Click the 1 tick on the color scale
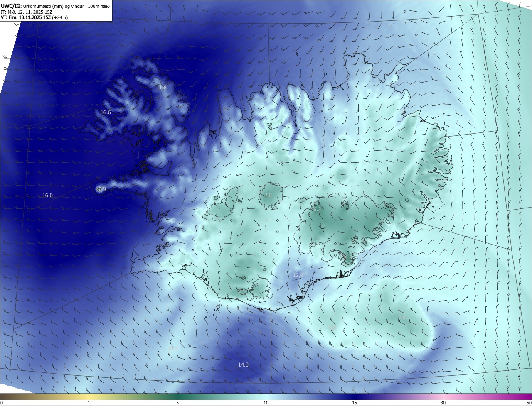Viewport: 532px width, 406px height. click(x=89, y=403)
